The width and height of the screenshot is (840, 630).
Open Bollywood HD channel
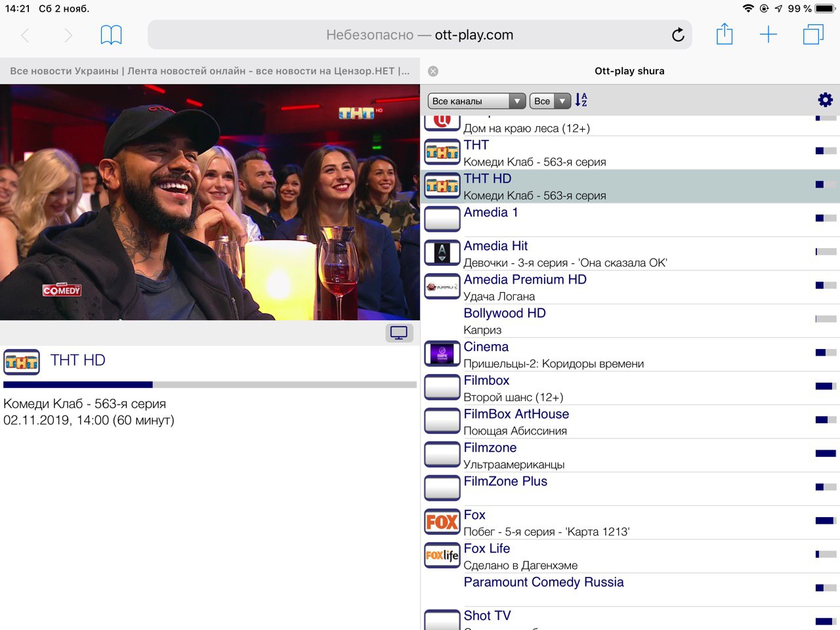[x=630, y=321]
